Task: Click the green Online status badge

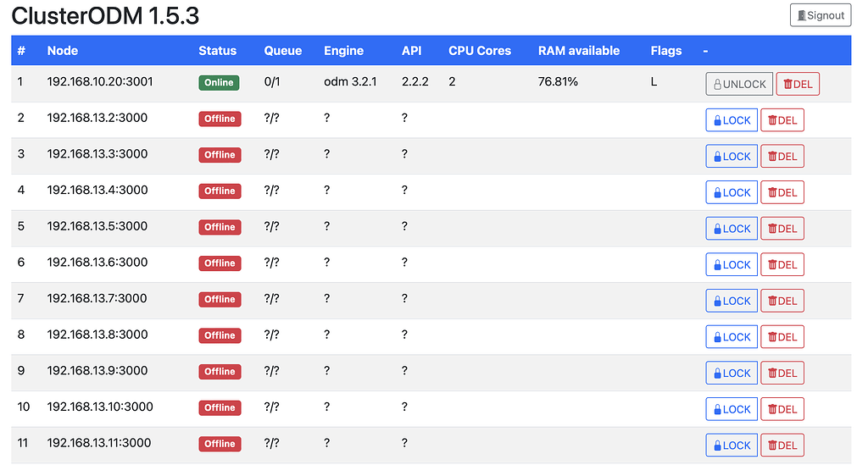Action: pyautogui.click(x=219, y=83)
